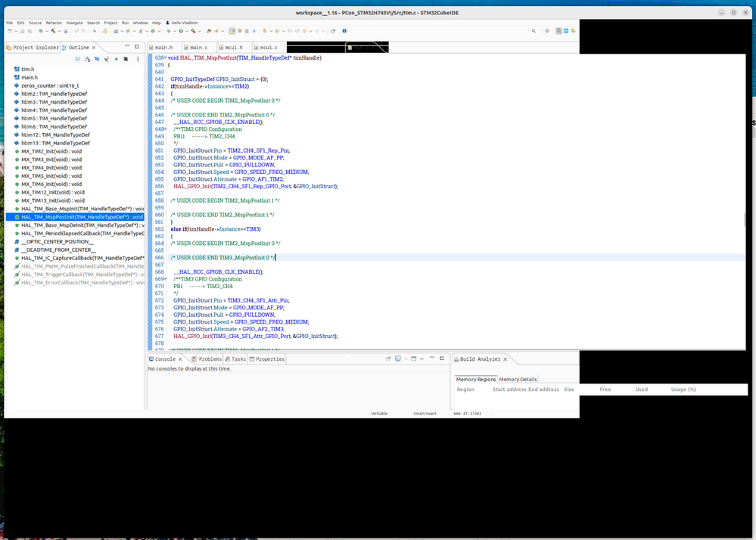Sort Outline members alphabetically
Image resolution: width=756 pixels, height=540 pixels.
coord(87,59)
